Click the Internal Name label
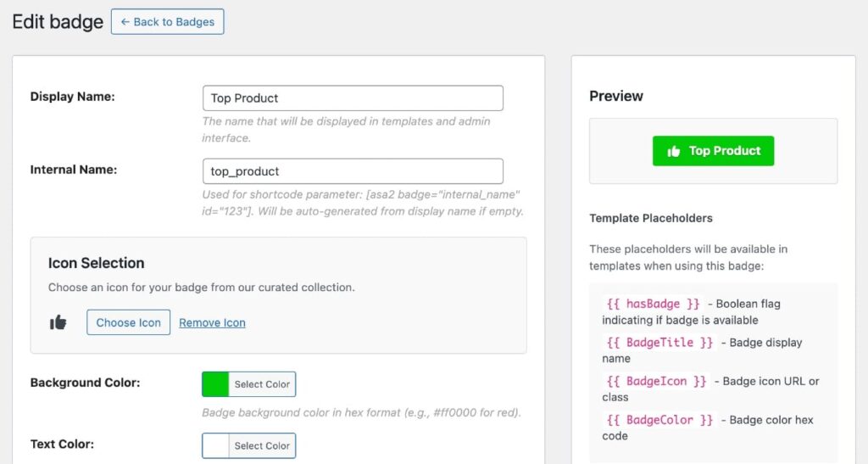This screenshot has height=464, width=868. [x=74, y=170]
